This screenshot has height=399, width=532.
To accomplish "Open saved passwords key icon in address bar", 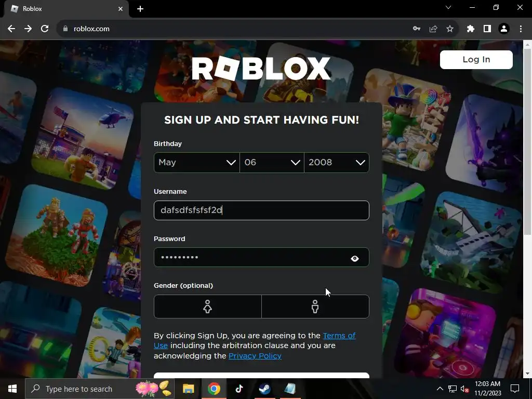I will coord(417,29).
